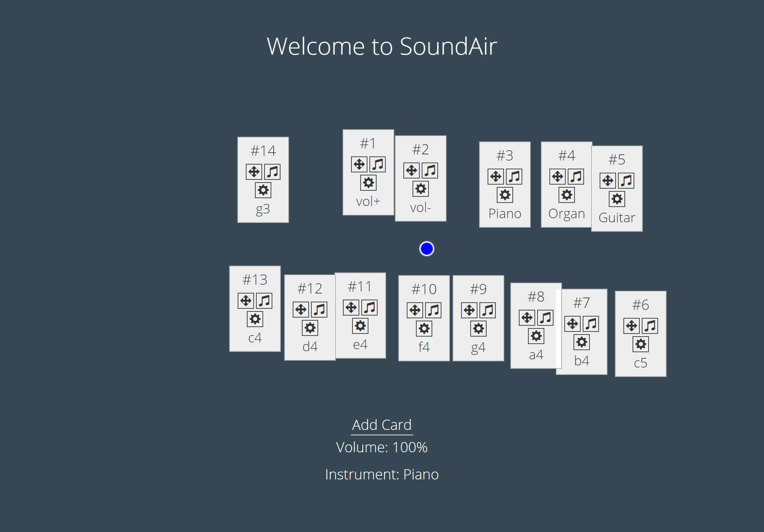This screenshot has width=764, height=532.
Task: Click the move icon on card #14
Action: coord(254,172)
